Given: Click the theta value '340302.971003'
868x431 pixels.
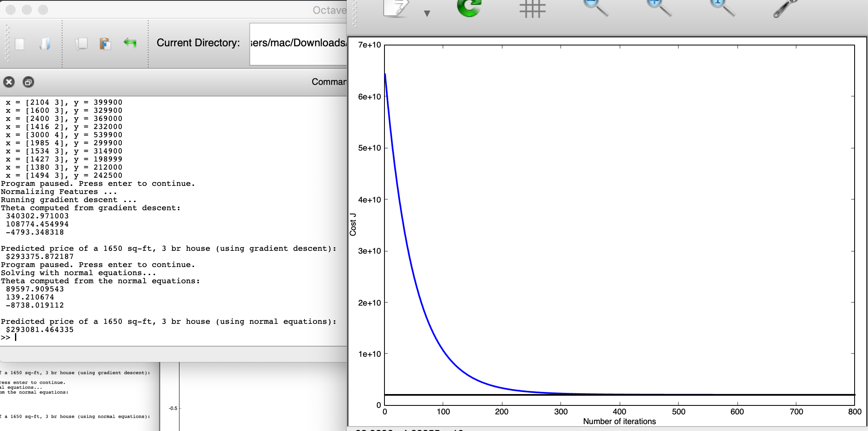Looking at the screenshot, I should (x=37, y=216).
